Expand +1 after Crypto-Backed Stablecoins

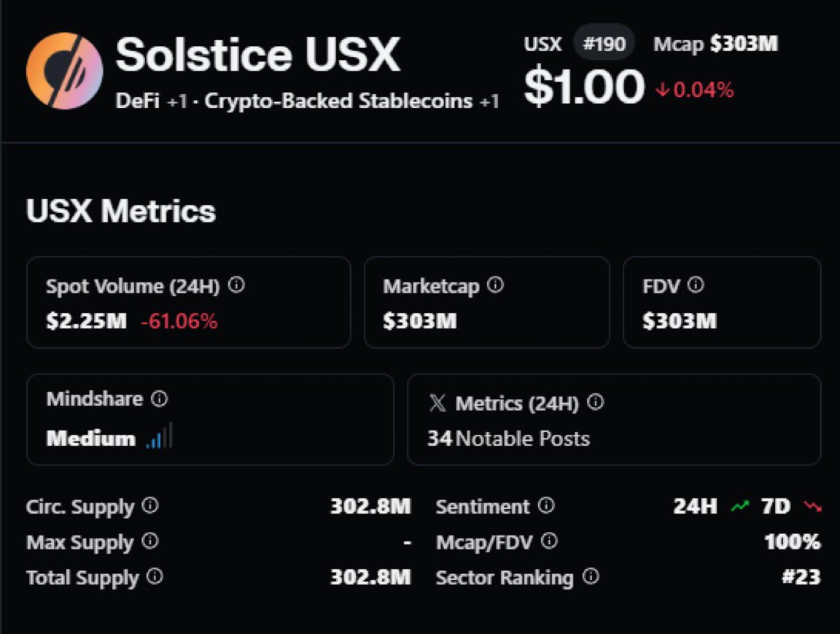coord(489,101)
